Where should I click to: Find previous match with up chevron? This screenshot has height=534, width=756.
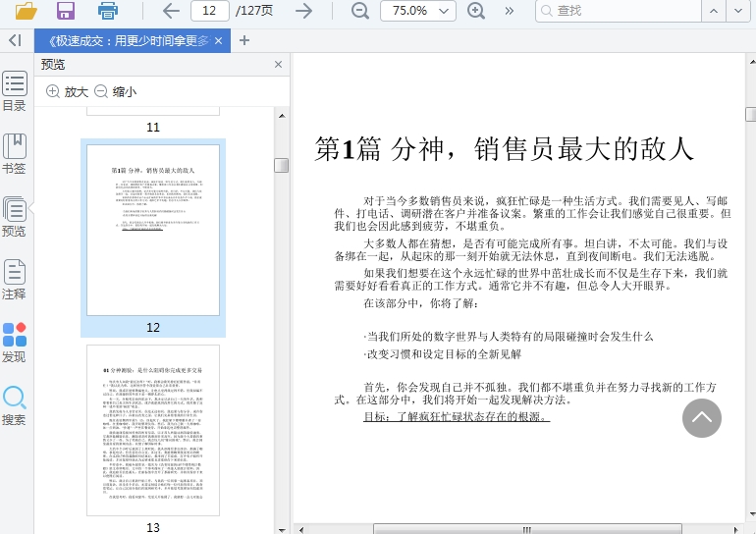click(714, 11)
